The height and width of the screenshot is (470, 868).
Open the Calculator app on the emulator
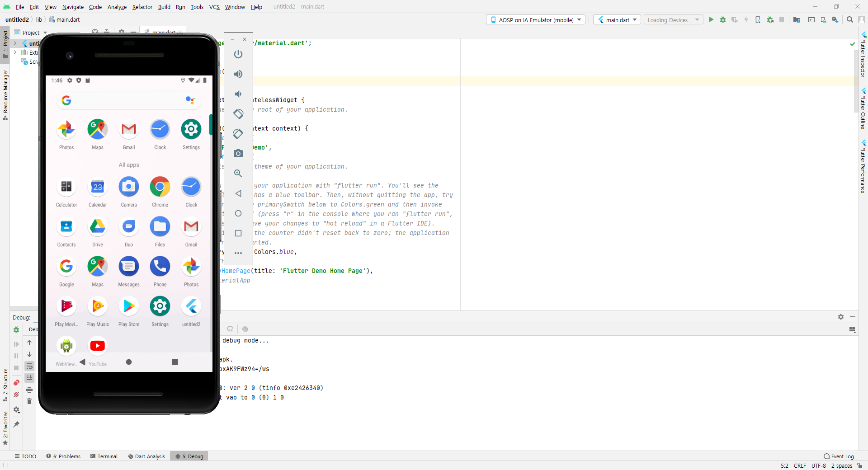66,192
